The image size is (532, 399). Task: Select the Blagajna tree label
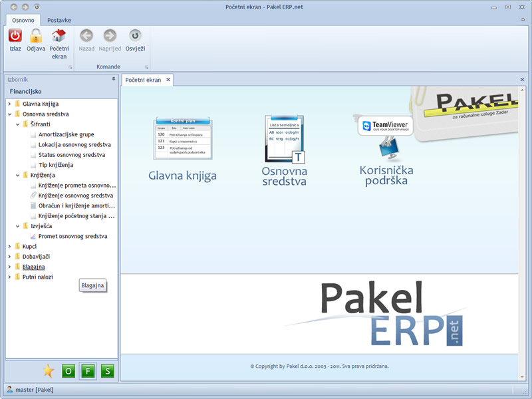pos(34,267)
